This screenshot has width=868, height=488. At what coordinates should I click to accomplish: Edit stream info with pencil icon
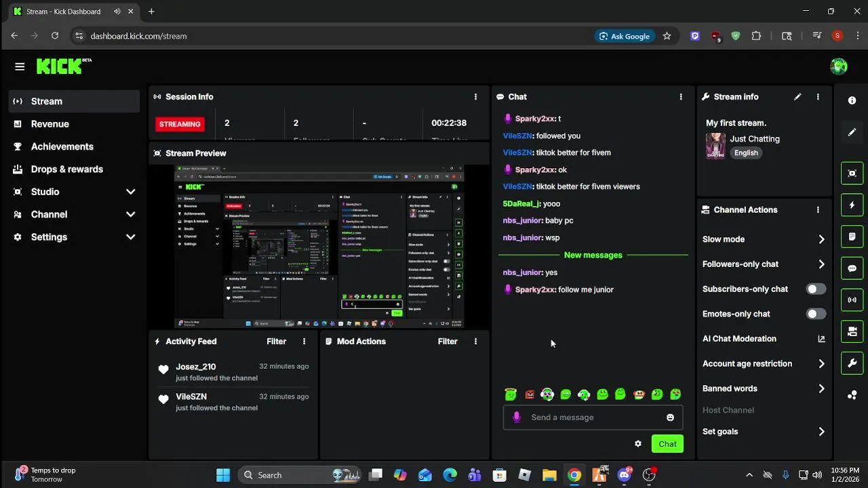pyautogui.click(x=797, y=97)
